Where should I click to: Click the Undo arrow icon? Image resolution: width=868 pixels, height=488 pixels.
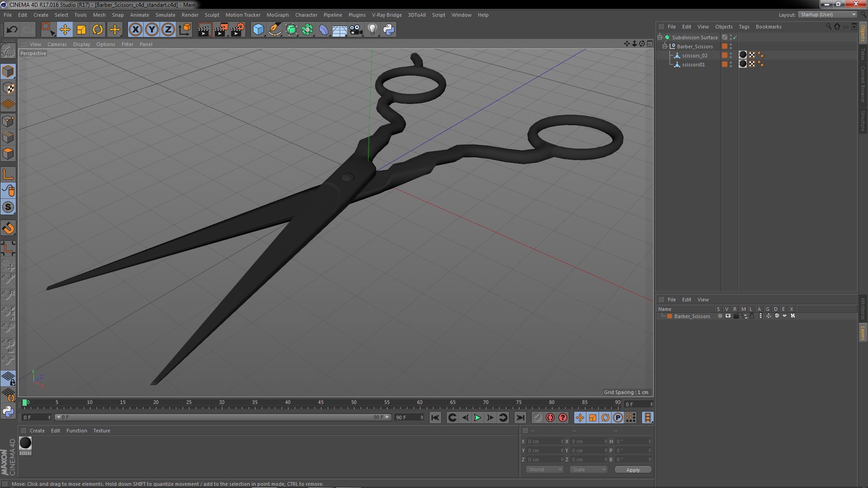12,30
